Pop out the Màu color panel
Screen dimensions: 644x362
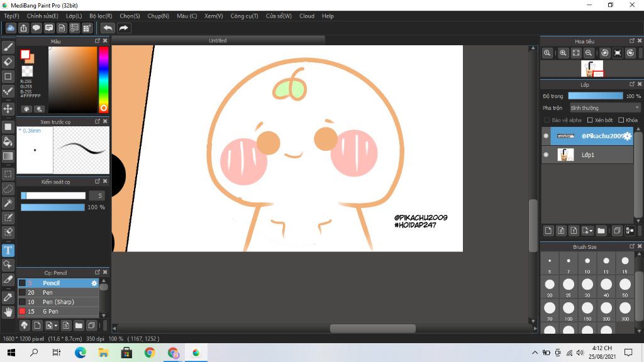point(97,41)
